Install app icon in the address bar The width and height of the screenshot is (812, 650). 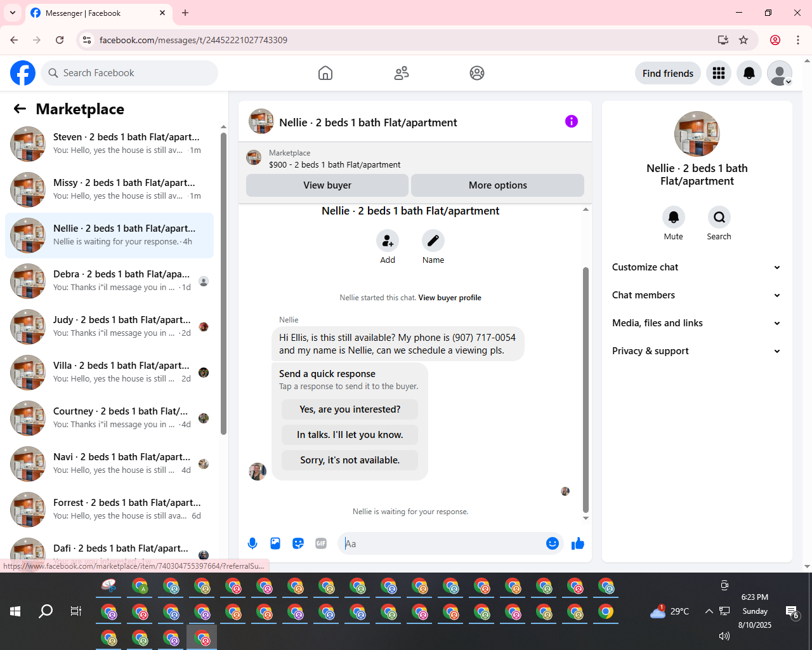(723, 40)
